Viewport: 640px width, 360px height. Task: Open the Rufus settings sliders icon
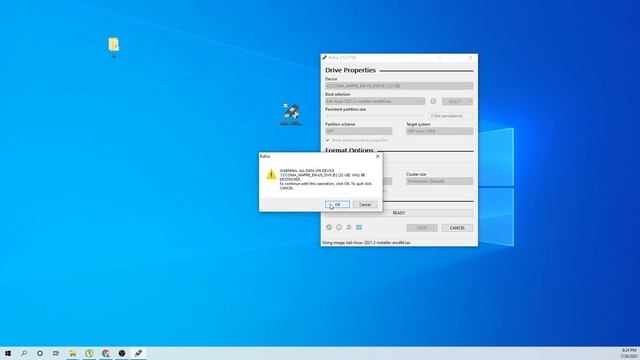coord(349,227)
